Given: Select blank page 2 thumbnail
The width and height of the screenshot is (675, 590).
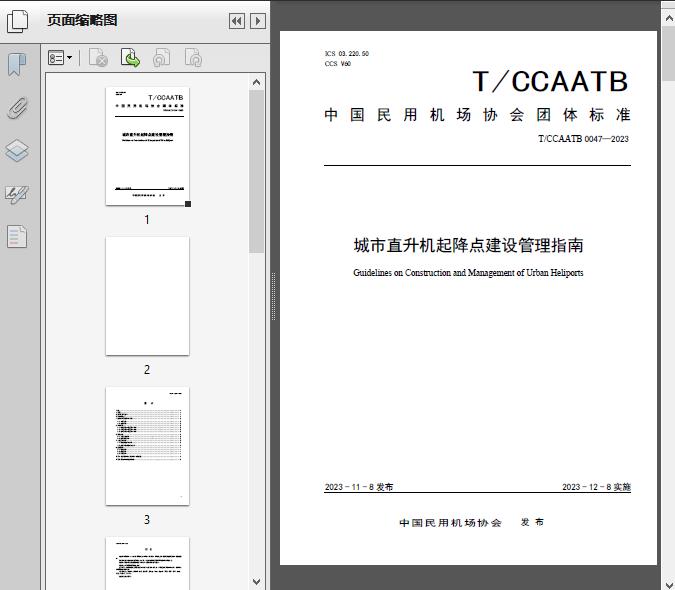Looking at the screenshot, I should tap(147, 296).
